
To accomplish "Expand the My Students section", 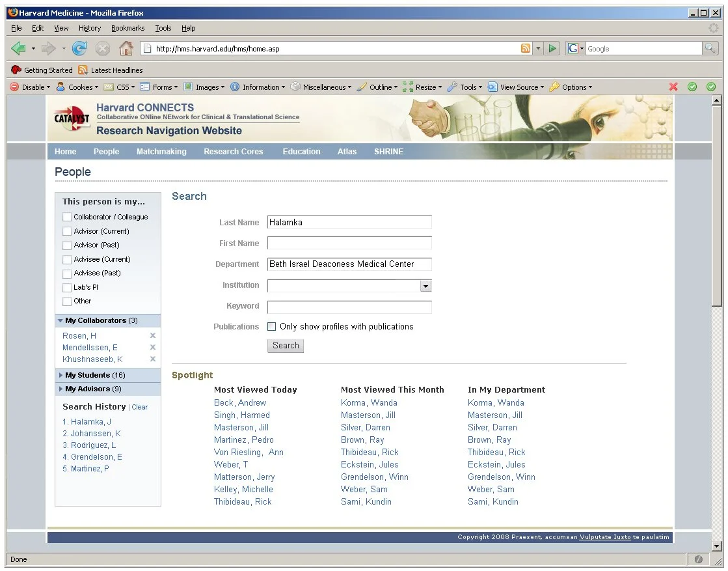I will [x=61, y=375].
